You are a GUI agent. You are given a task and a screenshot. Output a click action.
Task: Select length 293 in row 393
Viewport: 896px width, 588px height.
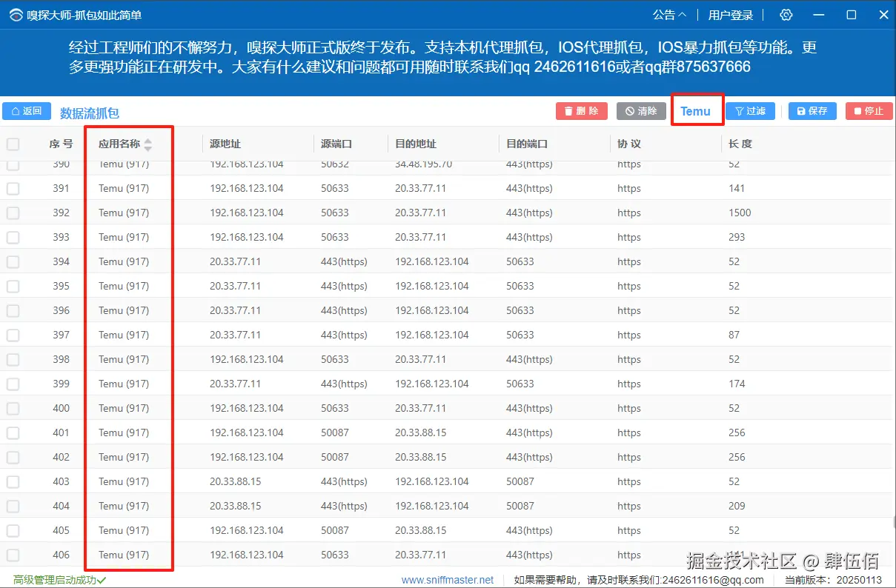click(x=737, y=237)
